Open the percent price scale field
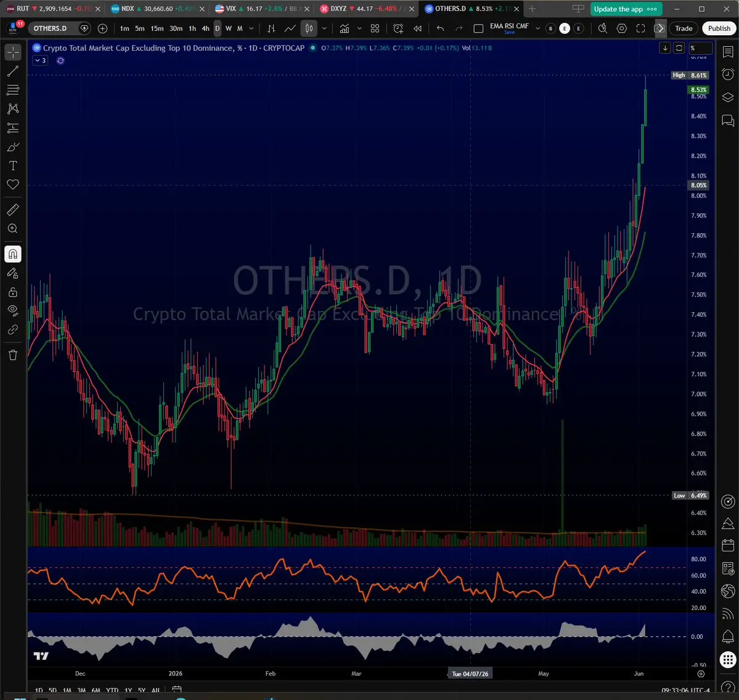Screen dimensions: 739x700 pyautogui.click(x=700, y=47)
